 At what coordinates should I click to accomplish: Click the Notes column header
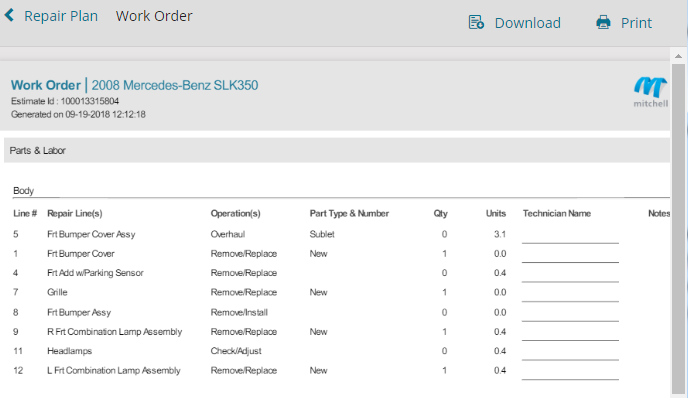coord(659,214)
